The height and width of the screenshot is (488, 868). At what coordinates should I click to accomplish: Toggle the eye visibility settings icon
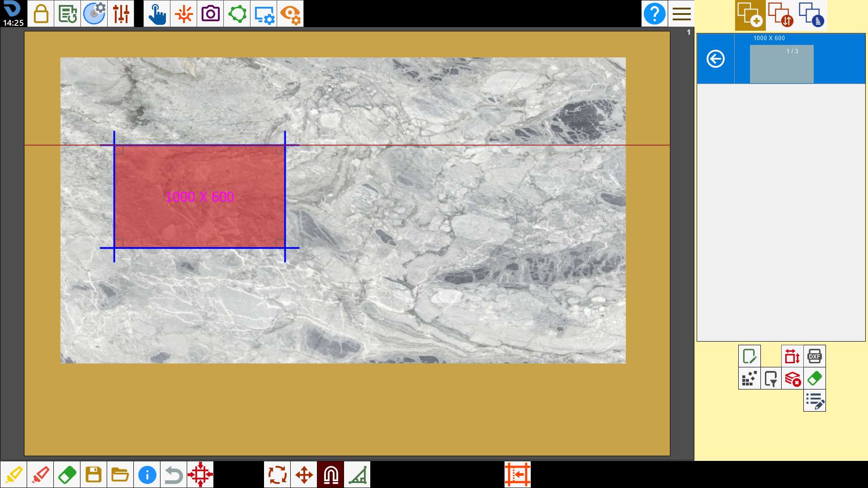[290, 14]
